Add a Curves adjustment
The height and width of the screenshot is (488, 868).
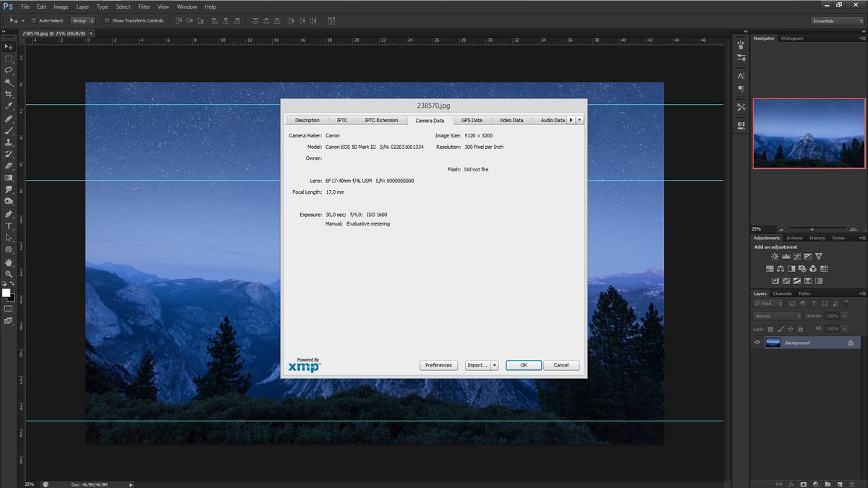pyautogui.click(x=797, y=257)
